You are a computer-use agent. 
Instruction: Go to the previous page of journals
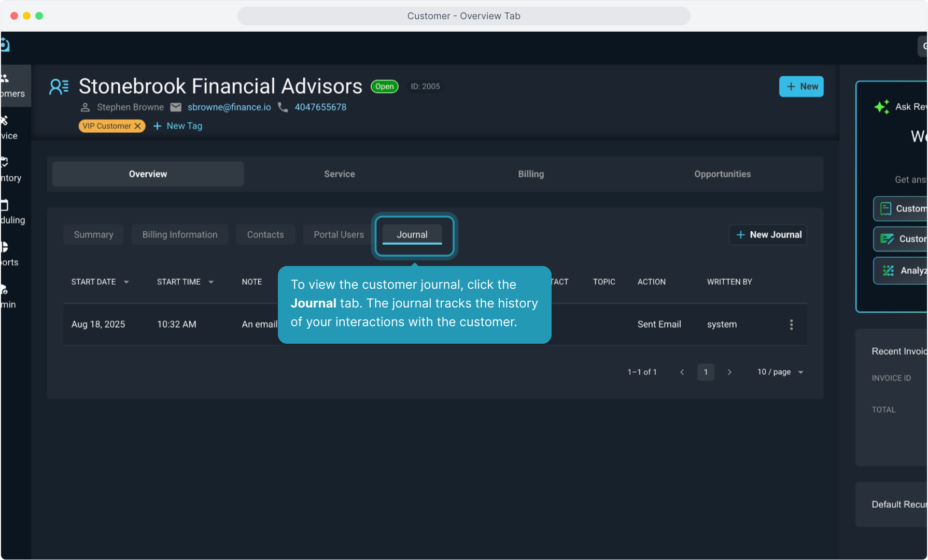682,372
